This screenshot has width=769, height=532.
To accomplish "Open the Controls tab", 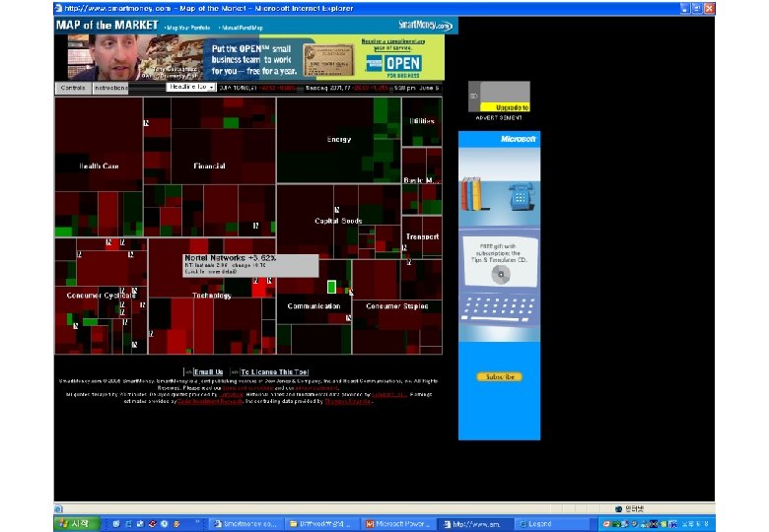I will point(73,89).
